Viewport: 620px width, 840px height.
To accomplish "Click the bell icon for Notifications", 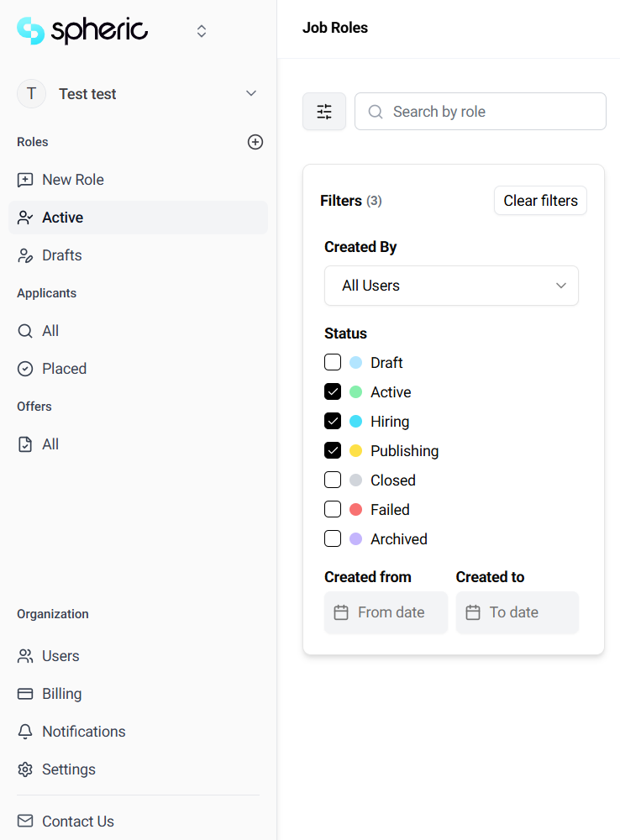I will pyautogui.click(x=25, y=732).
